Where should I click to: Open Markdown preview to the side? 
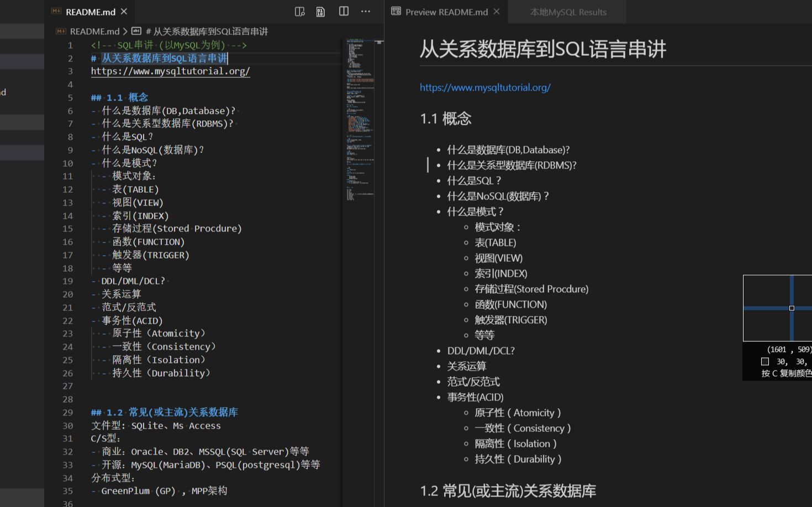coord(300,12)
